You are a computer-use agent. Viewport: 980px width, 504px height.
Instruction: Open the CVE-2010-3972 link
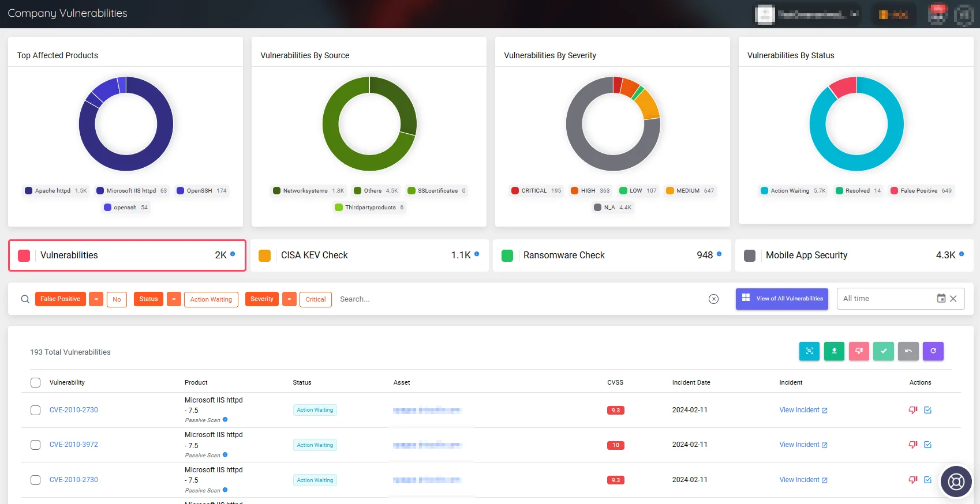74,445
